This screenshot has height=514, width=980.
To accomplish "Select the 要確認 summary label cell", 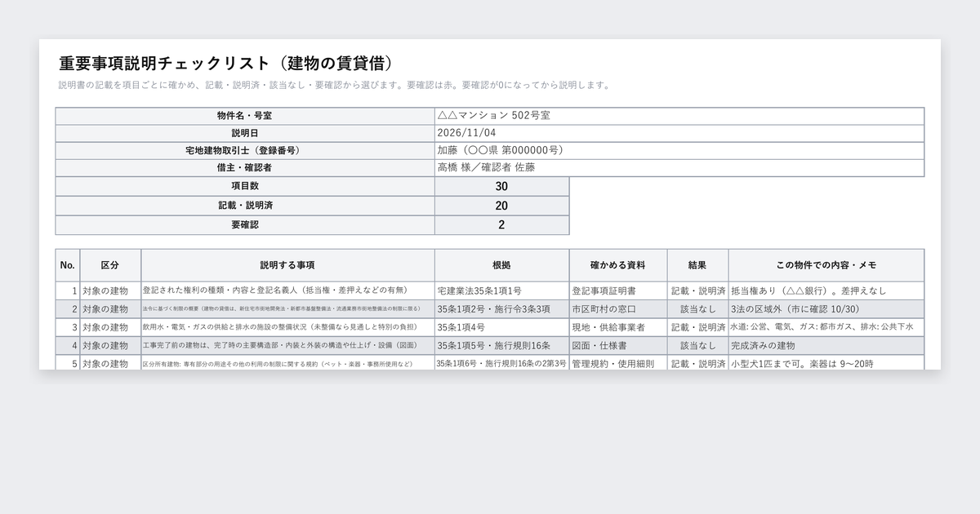I will pyautogui.click(x=245, y=224).
